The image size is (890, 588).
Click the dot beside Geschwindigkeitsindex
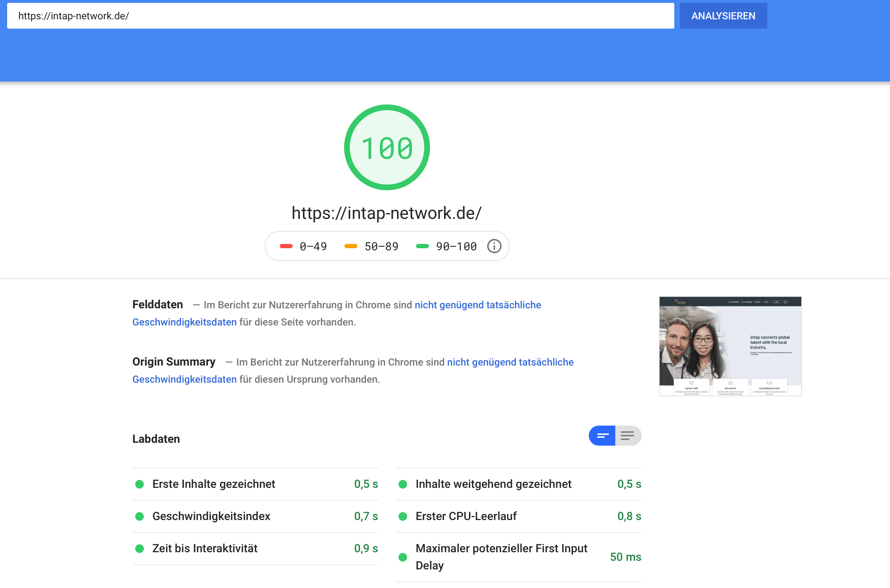[x=140, y=516]
